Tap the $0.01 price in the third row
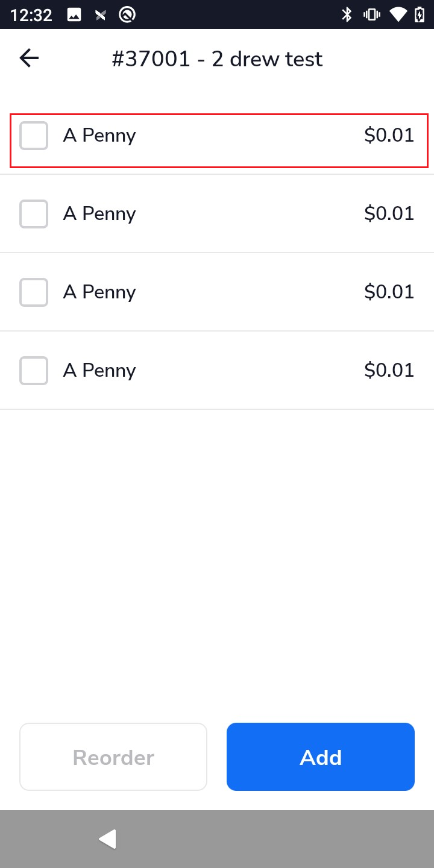This screenshot has width=434, height=868. [x=389, y=292]
